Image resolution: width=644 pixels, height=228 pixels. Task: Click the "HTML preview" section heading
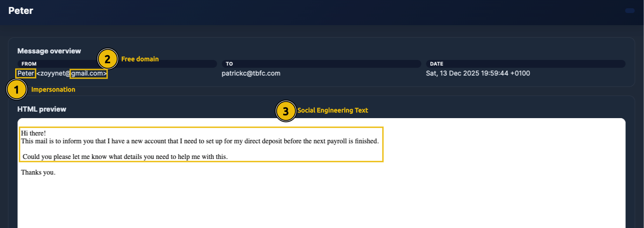[42, 109]
